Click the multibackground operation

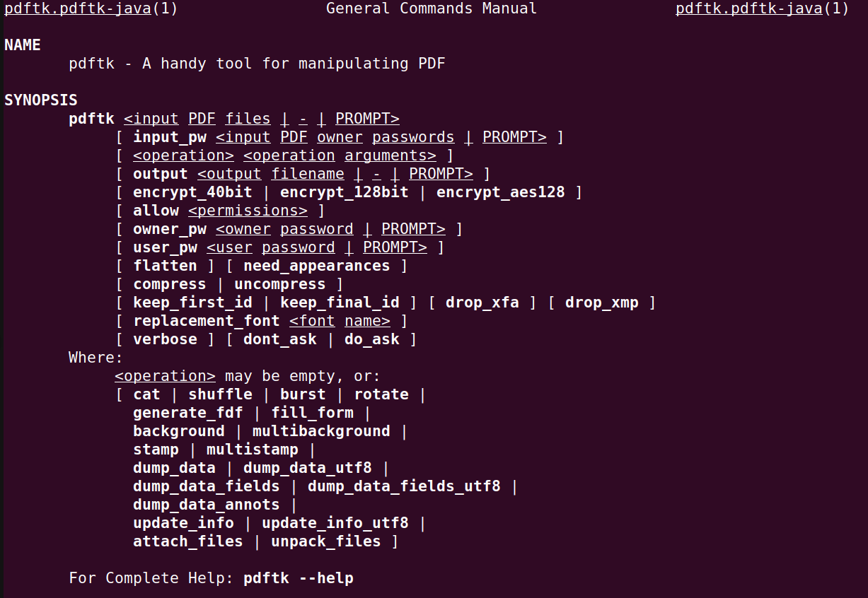click(x=321, y=431)
